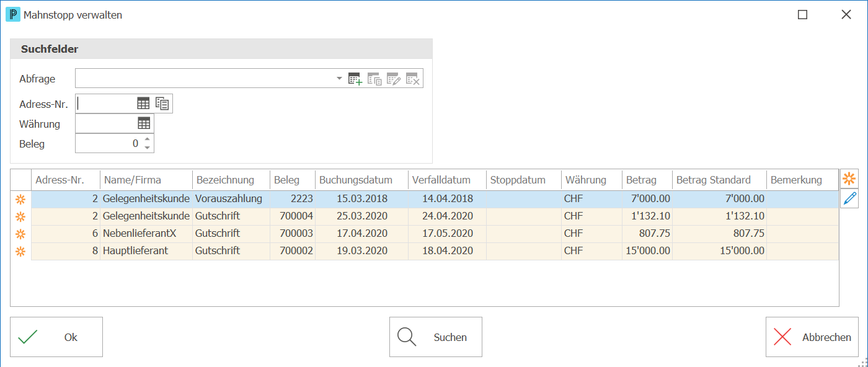The width and height of the screenshot is (868, 367).
Task: Sort by the Bezeichnung column header
Action: (x=231, y=180)
